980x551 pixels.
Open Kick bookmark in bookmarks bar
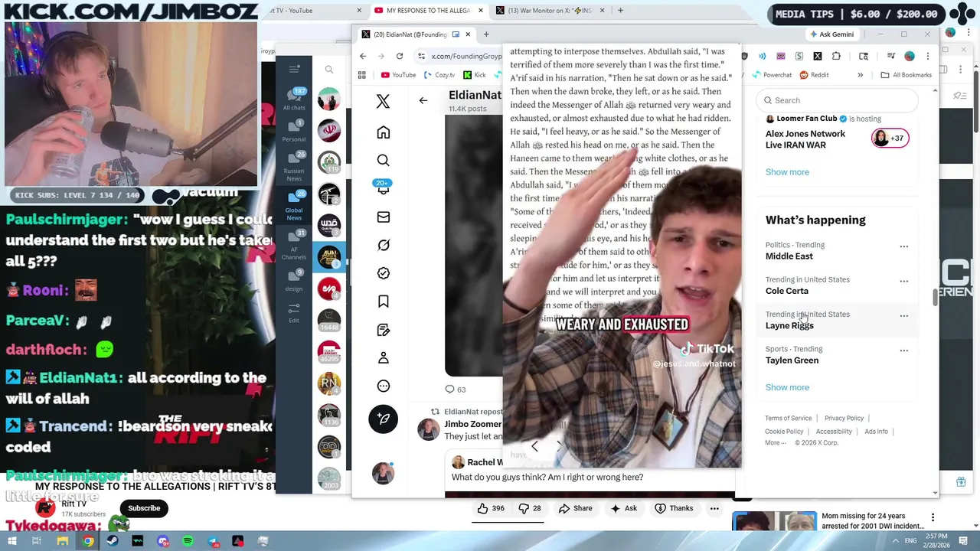pos(474,75)
